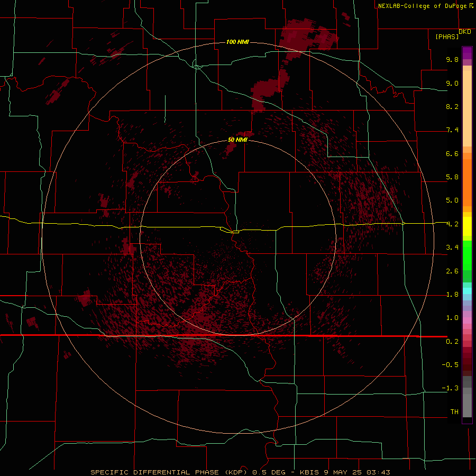This screenshot has height=476, width=476.
Task: Click the KBIS station identifier
Action: (x=309, y=472)
